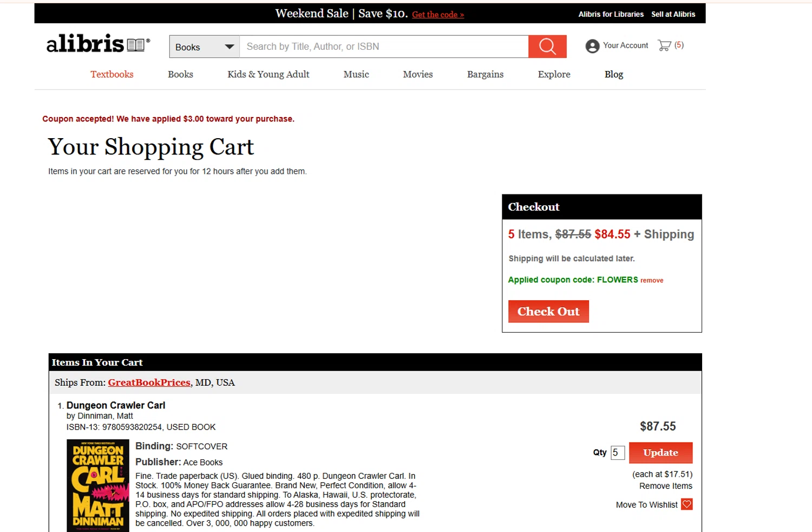812x532 pixels.
Task: Click the 'Coupon accepted!' message
Action: tap(168, 119)
